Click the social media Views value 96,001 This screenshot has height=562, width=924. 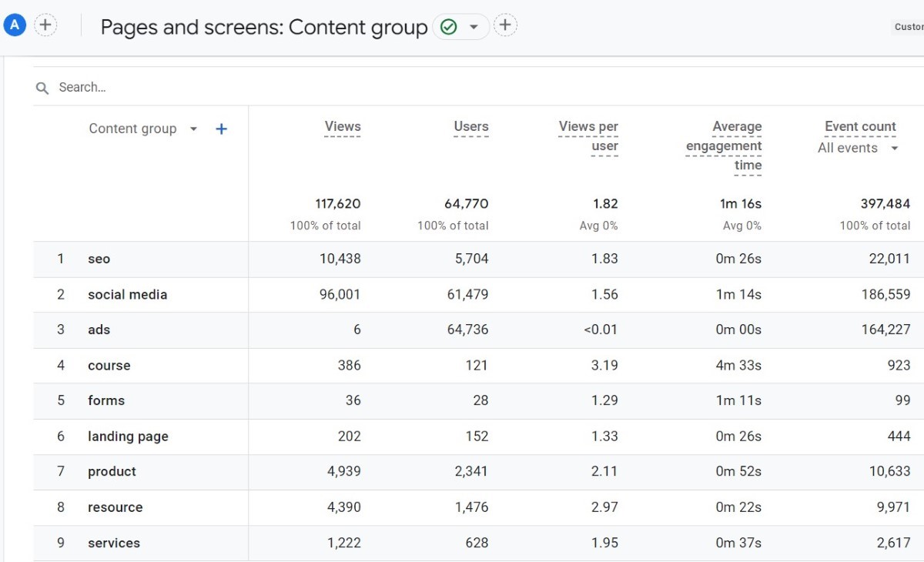pyautogui.click(x=340, y=295)
